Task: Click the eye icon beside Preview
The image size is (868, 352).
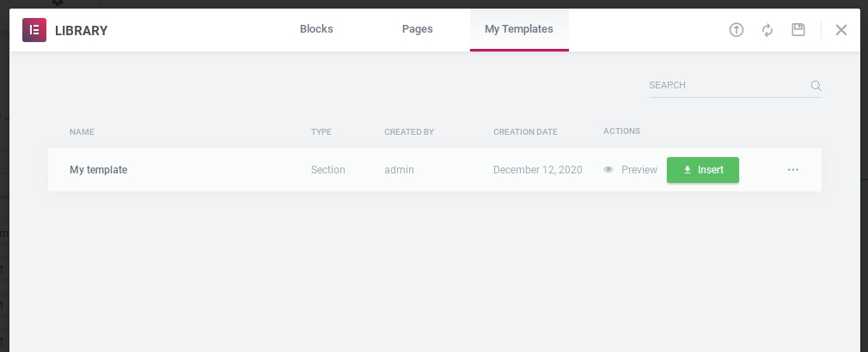Action: tap(608, 170)
